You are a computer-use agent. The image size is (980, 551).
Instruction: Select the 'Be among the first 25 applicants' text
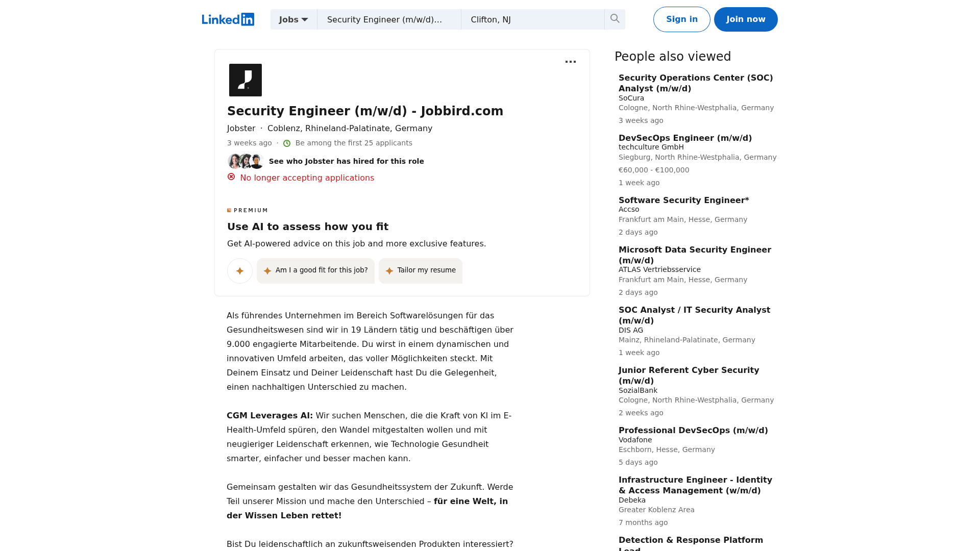tap(354, 143)
